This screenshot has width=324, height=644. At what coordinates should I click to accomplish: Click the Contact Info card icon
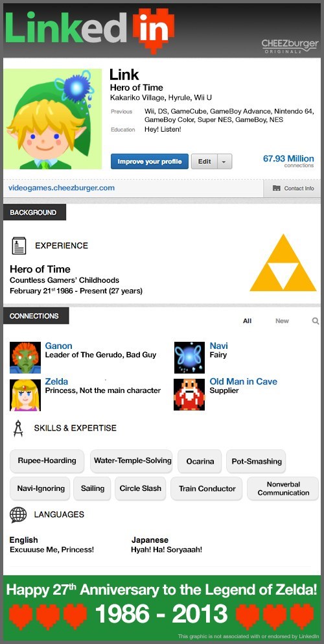tap(277, 188)
